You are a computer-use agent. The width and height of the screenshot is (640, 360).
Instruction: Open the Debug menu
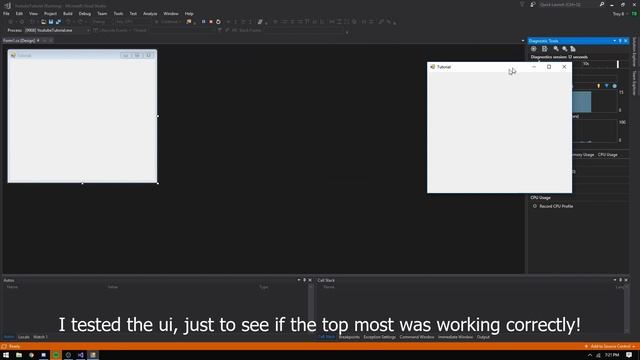tap(84, 13)
